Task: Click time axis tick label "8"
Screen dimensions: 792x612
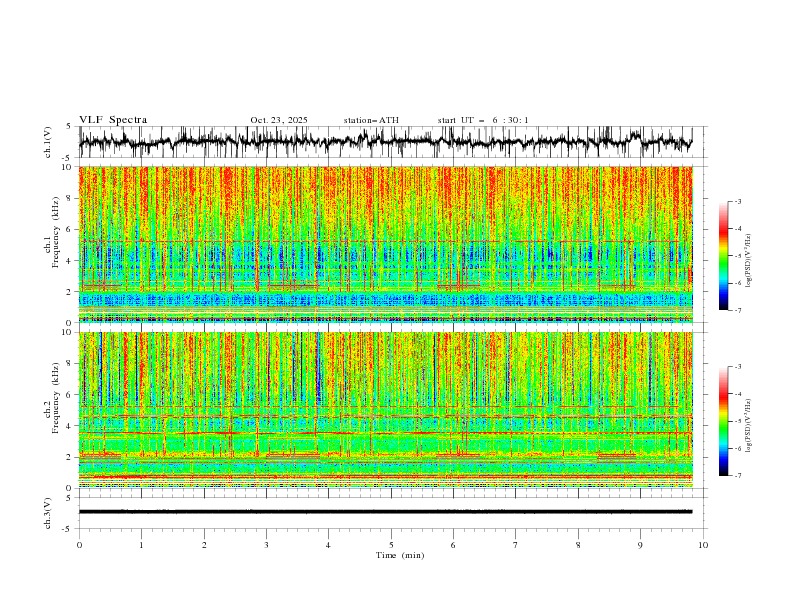Action: [x=578, y=545]
